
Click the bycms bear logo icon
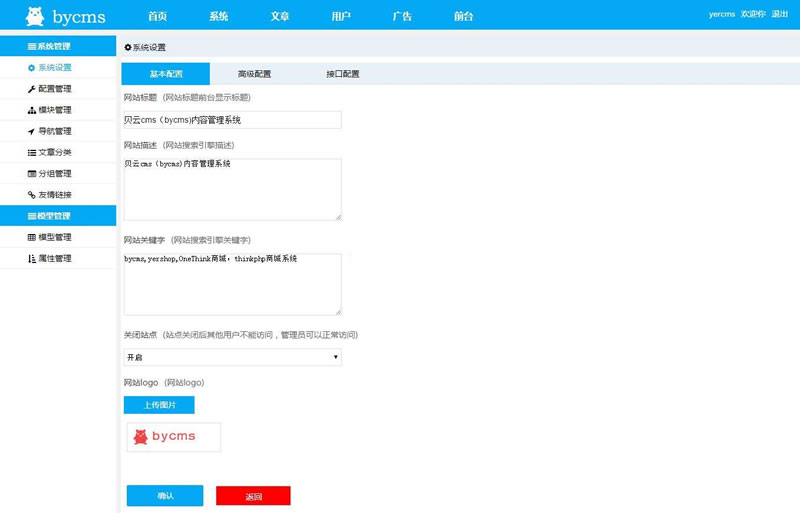35,16
